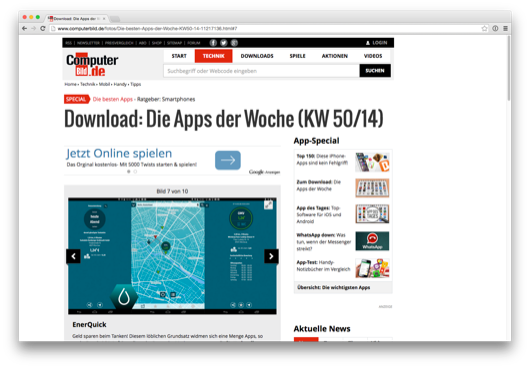Image resolution: width=530 pixels, height=368 pixels.
Task: Open the WhatsApp down article thumbnail
Action: click(x=372, y=241)
